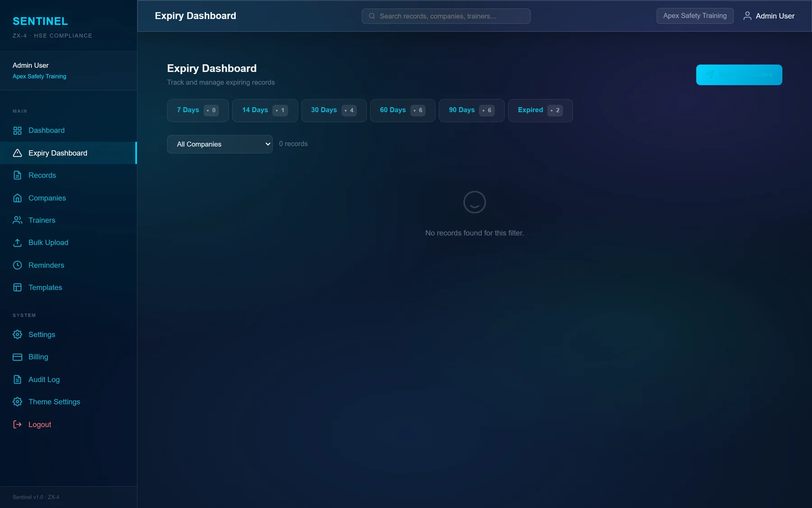Open Settings from the sidebar

point(68,335)
